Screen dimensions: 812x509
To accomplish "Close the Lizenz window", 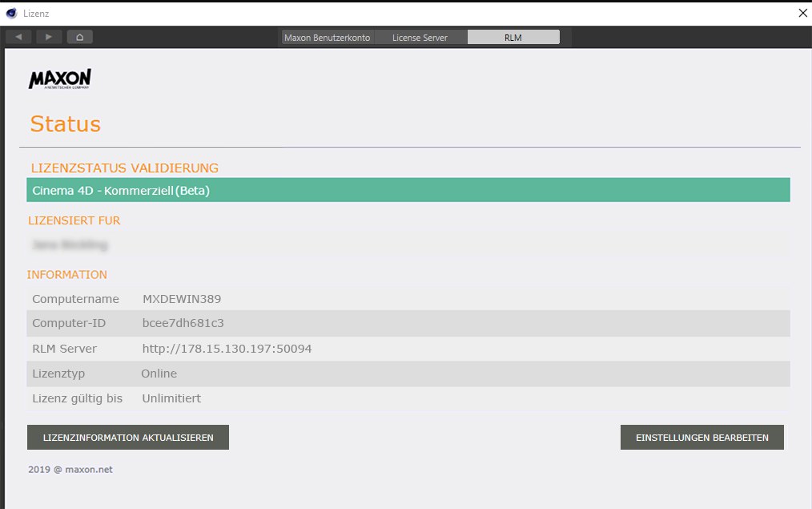I will click(802, 13).
